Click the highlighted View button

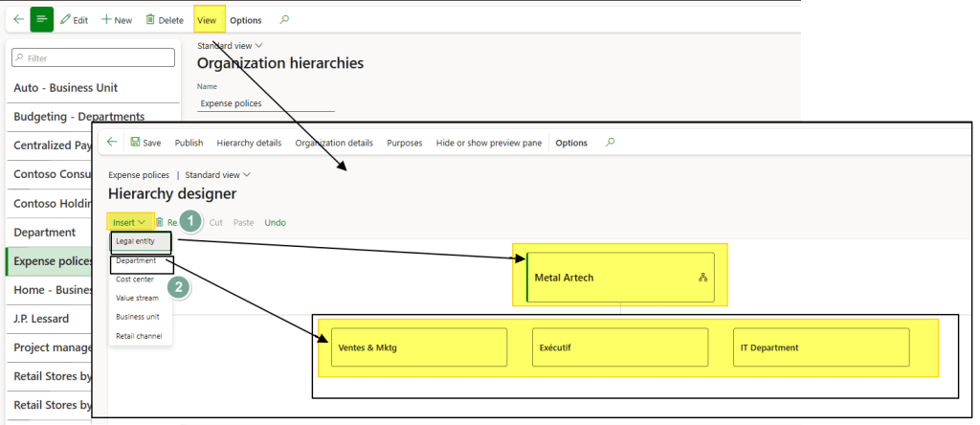click(207, 20)
